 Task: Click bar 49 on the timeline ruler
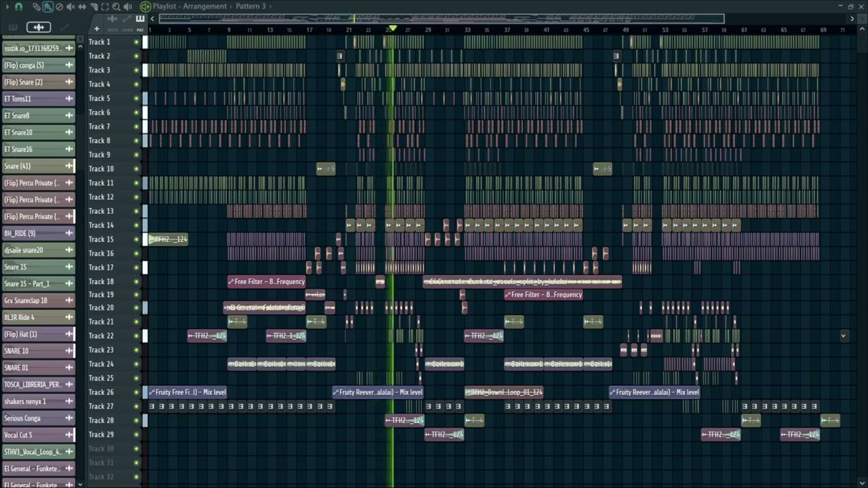(625, 30)
